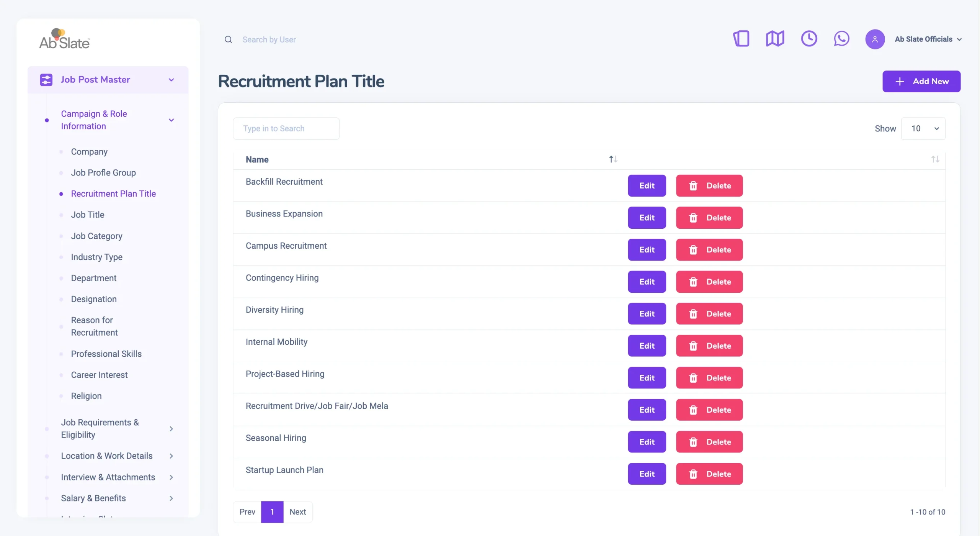This screenshot has width=980, height=536.
Task: Click the Job Post Master icon
Action: pos(46,80)
